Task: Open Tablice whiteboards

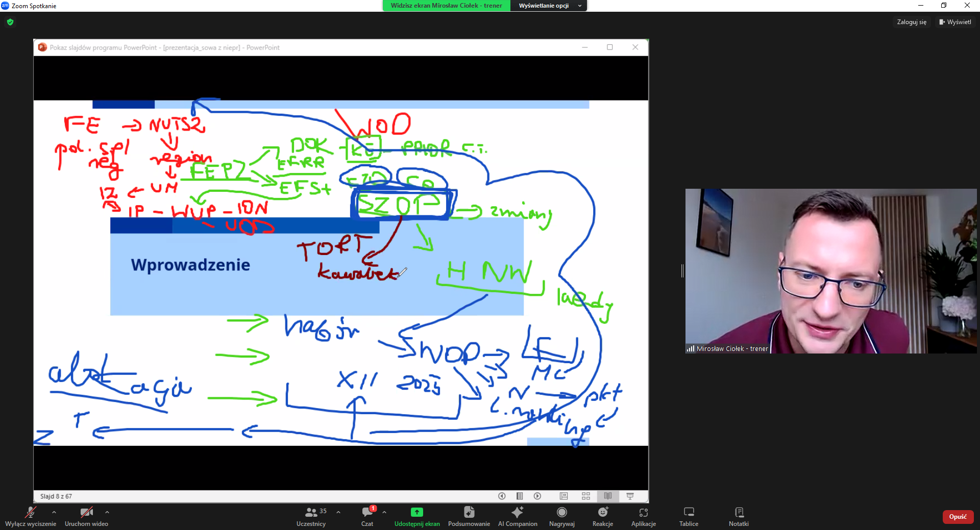Action: click(689, 516)
